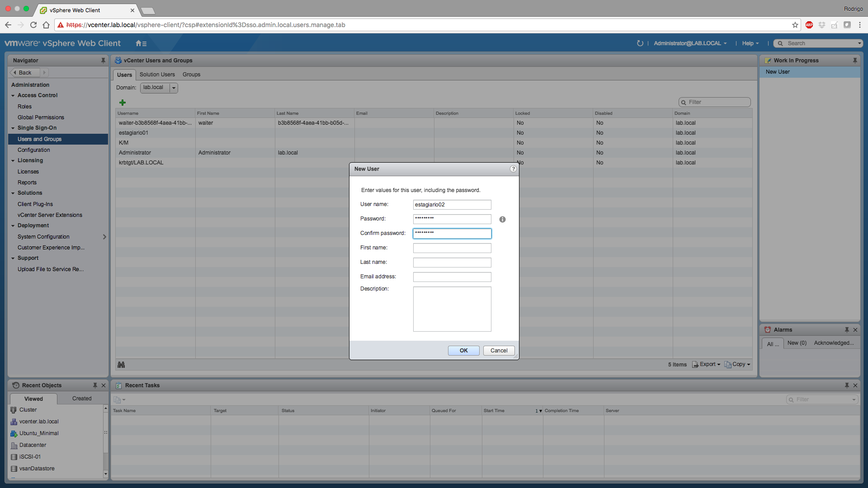868x488 pixels.
Task: Open New User dialog help icon
Action: (x=513, y=169)
